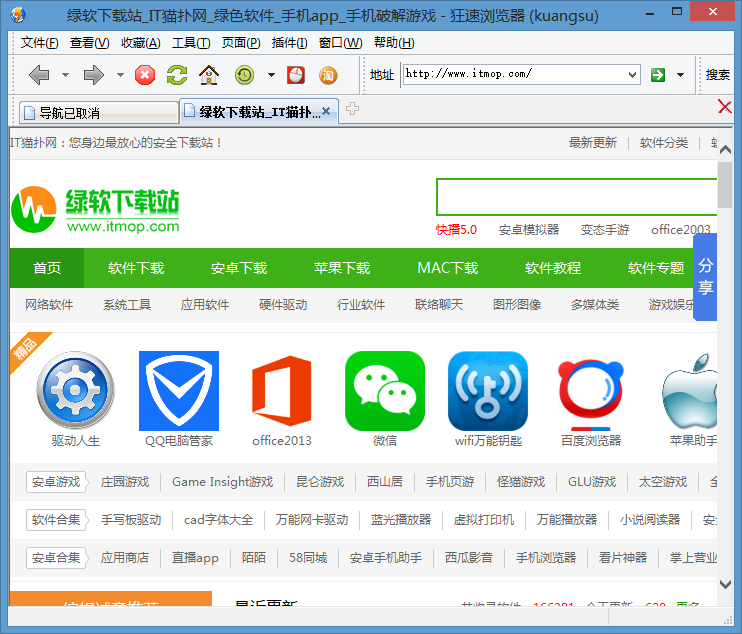This screenshot has height=634, width=742.
Task: Open the 文件(F) menu
Action: point(39,43)
